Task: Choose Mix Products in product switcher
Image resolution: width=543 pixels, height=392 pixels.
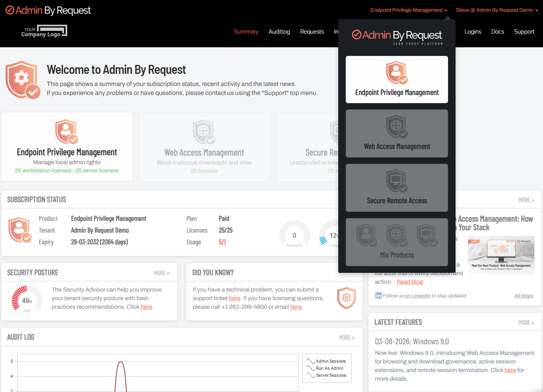Action: pos(397,242)
